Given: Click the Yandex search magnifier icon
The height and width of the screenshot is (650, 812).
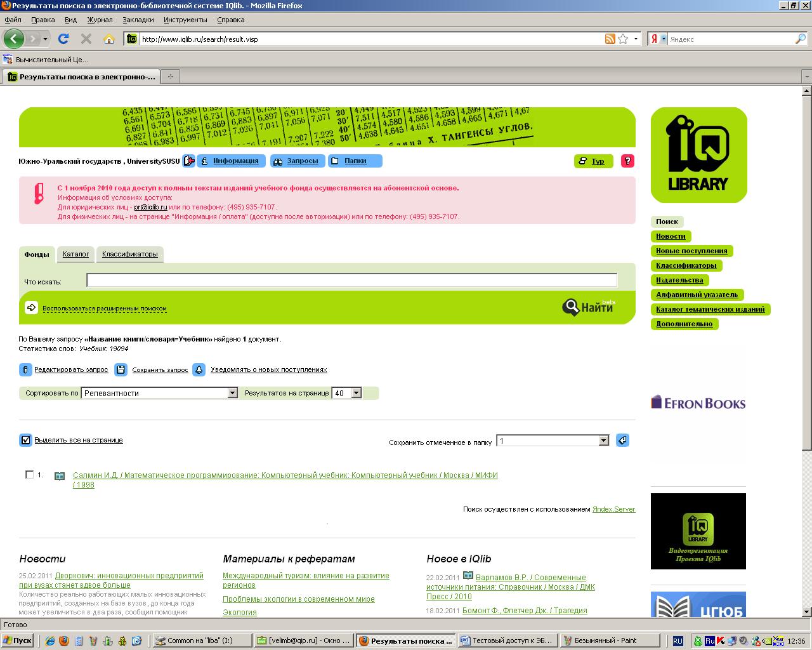Looking at the screenshot, I should click(x=800, y=39).
